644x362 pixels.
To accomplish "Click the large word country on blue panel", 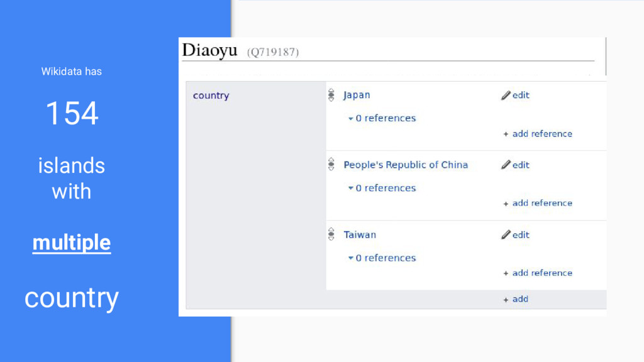I will point(72,297).
